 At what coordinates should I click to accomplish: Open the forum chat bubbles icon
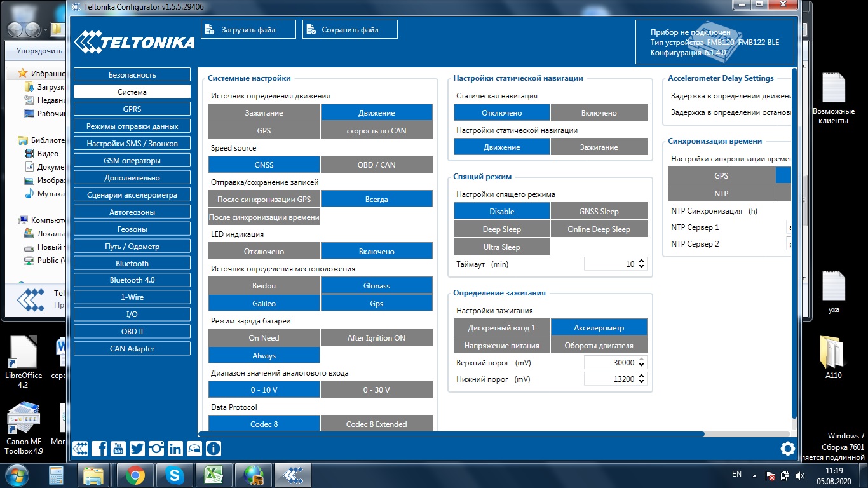(x=194, y=449)
